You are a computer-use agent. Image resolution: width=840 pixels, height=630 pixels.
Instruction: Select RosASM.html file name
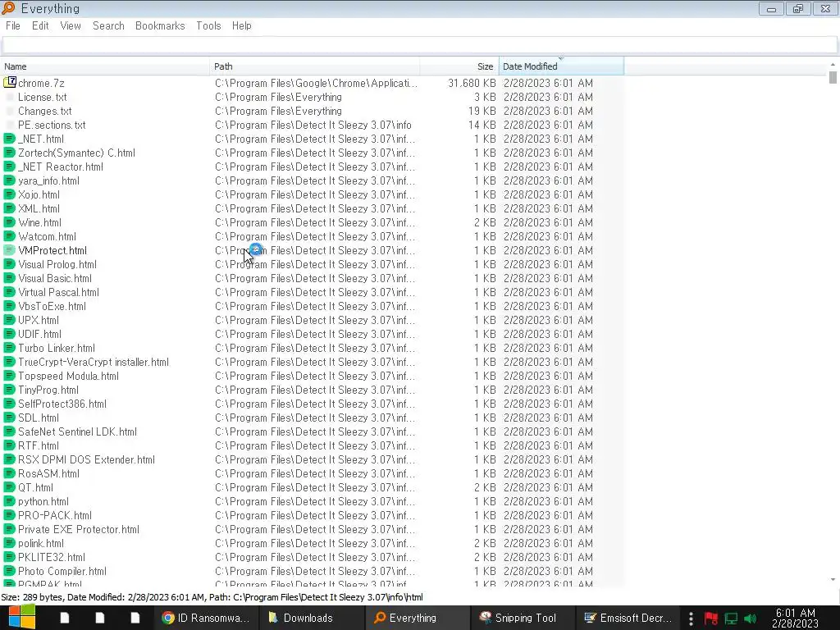pos(48,473)
